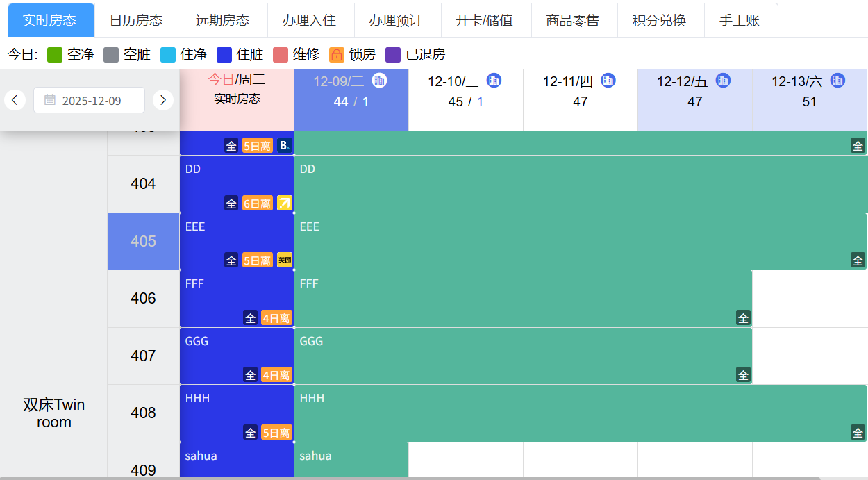Click the lock icon in the 锁房 legend
This screenshot has width=868, height=480.
point(335,54)
